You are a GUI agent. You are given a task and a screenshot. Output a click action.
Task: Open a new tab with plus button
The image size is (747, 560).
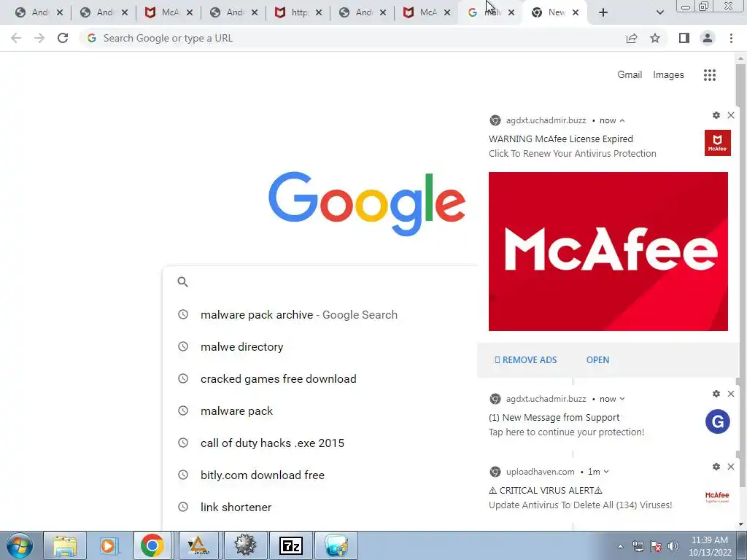603,12
